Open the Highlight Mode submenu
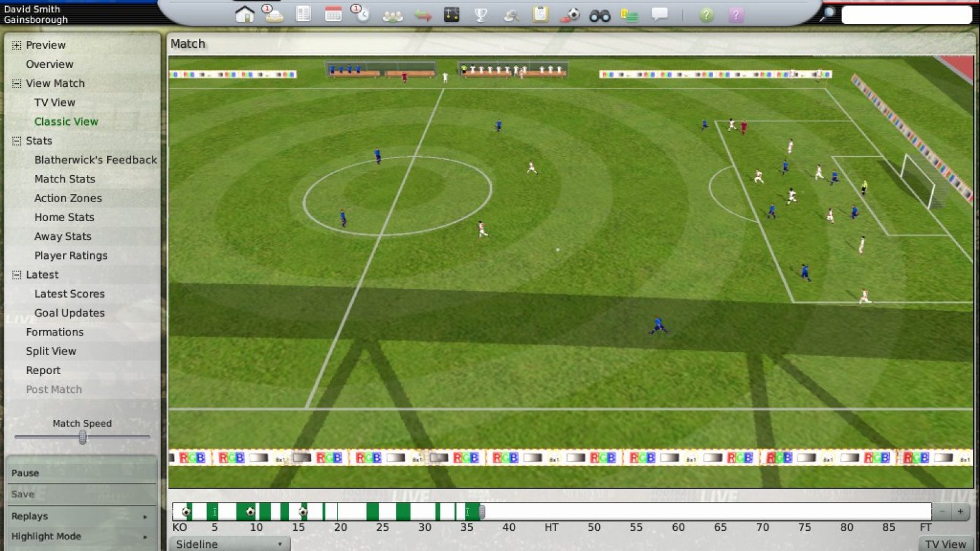 pos(81,536)
